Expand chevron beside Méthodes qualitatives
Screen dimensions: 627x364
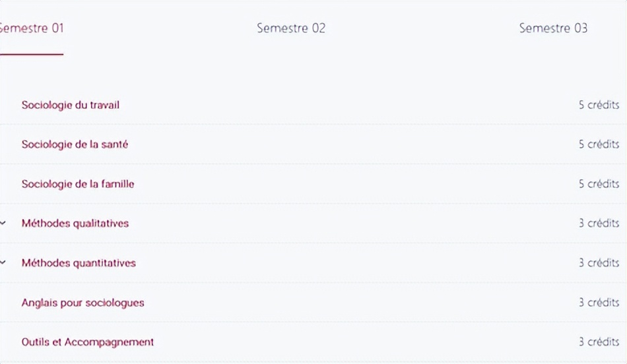point(3,223)
